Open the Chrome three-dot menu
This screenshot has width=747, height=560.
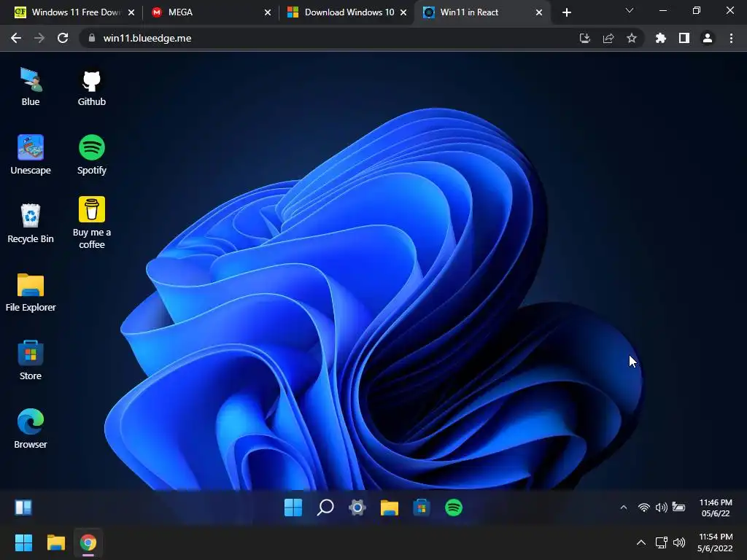tap(731, 38)
